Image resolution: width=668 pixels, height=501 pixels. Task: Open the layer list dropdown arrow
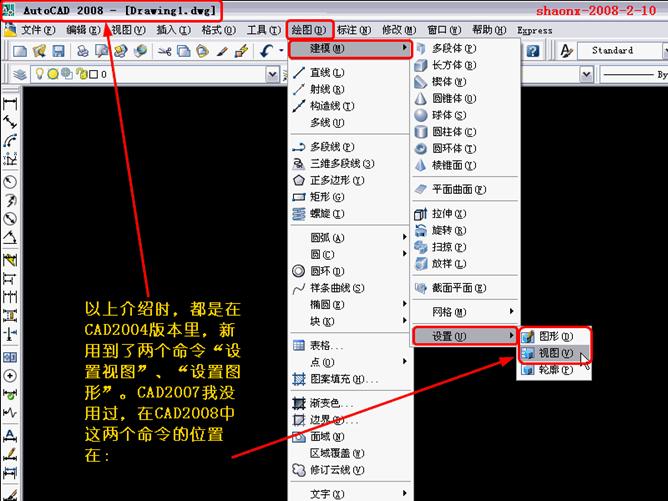272,75
